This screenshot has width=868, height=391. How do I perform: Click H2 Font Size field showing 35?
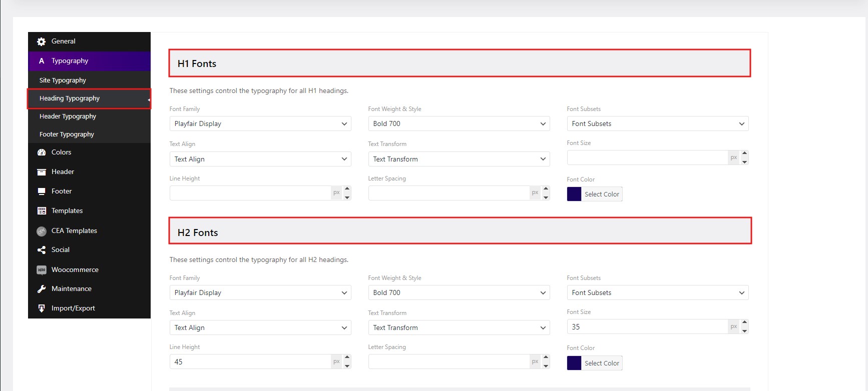coord(647,326)
